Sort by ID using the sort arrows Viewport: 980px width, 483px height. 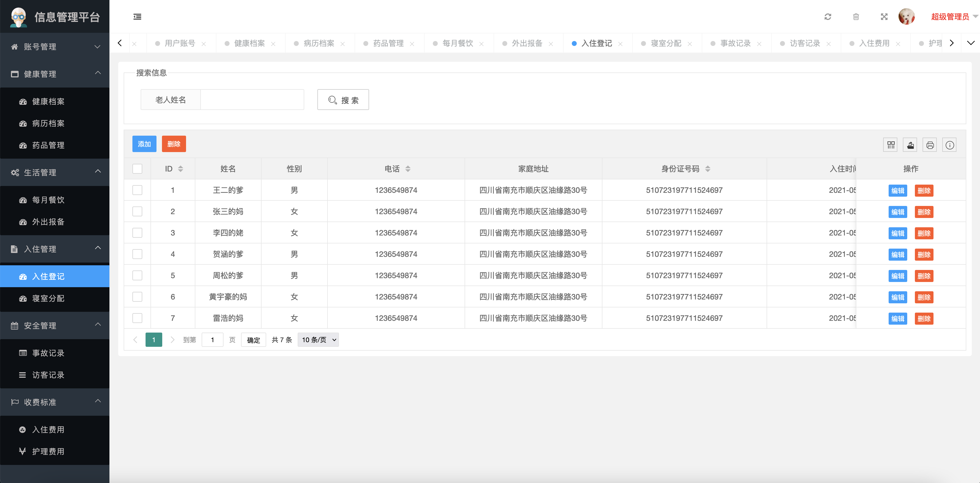(x=181, y=169)
